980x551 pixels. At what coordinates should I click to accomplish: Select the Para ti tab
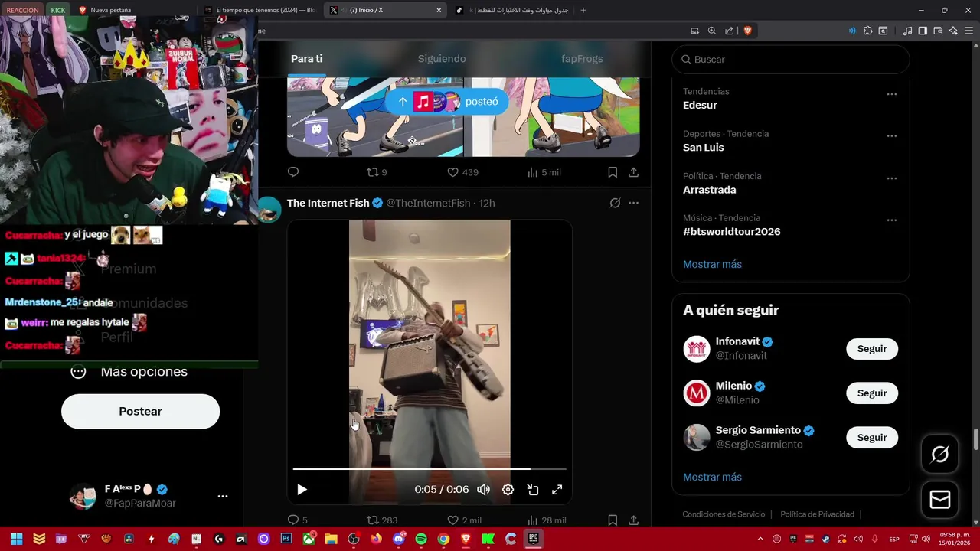pos(306,59)
